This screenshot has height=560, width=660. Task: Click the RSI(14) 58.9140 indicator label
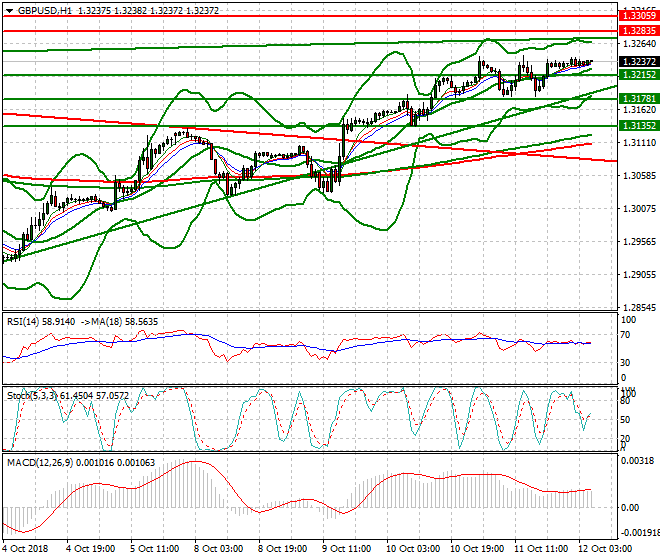(x=41, y=322)
